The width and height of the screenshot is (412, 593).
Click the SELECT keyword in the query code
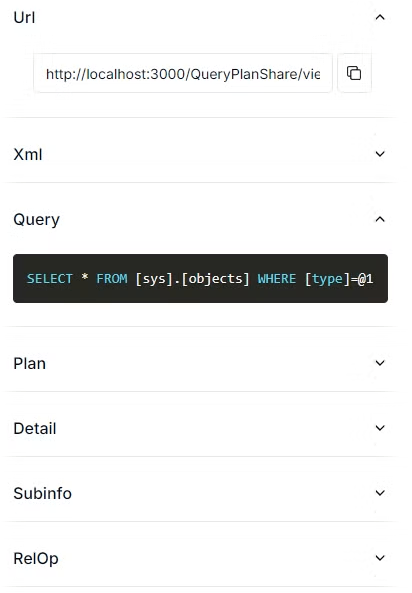click(x=50, y=279)
